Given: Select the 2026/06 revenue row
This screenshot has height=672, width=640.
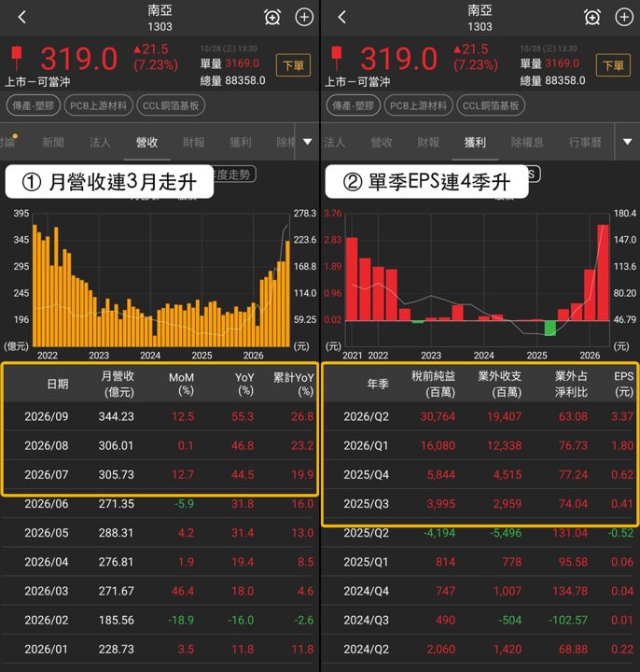Looking at the screenshot, I should pos(160,504).
